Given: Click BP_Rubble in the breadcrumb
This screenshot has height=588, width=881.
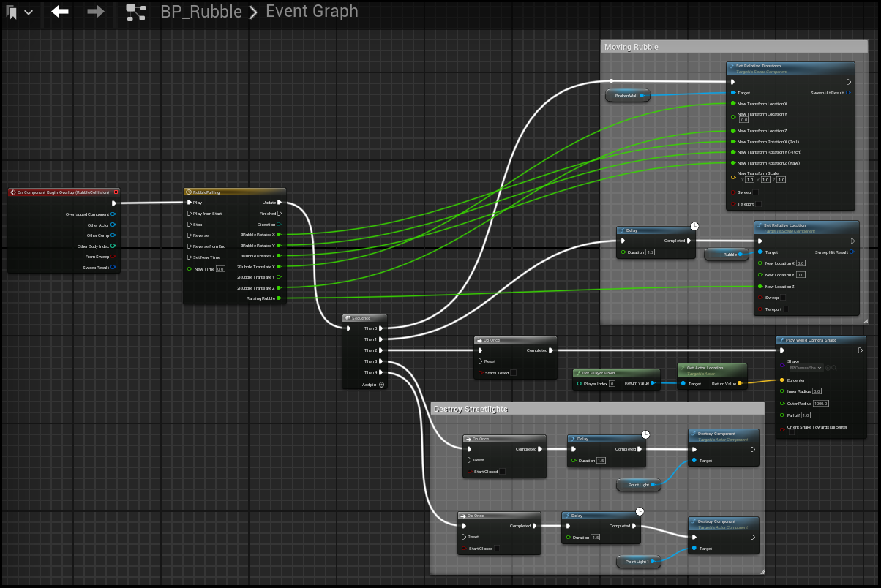Looking at the screenshot, I should [202, 12].
